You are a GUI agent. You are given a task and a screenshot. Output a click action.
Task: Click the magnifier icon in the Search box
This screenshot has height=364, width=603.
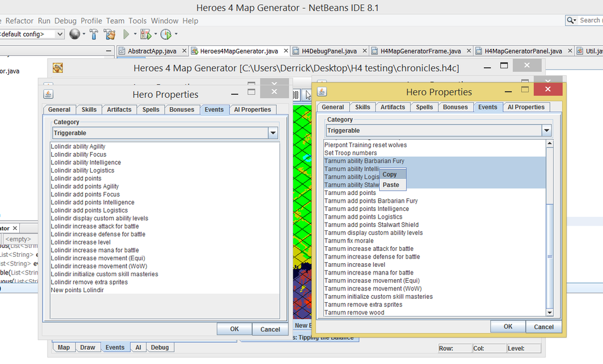click(x=571, y=21)
